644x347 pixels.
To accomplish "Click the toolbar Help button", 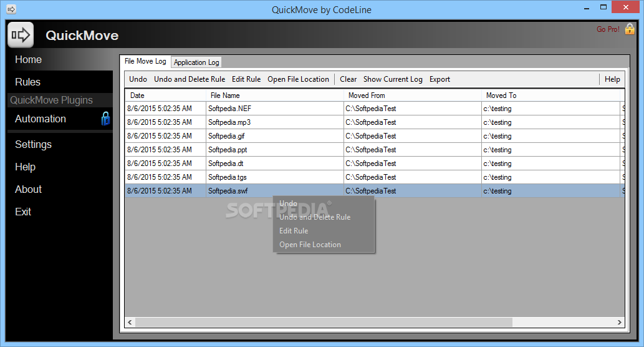I will pyautogui.click(x=612, y=79).
